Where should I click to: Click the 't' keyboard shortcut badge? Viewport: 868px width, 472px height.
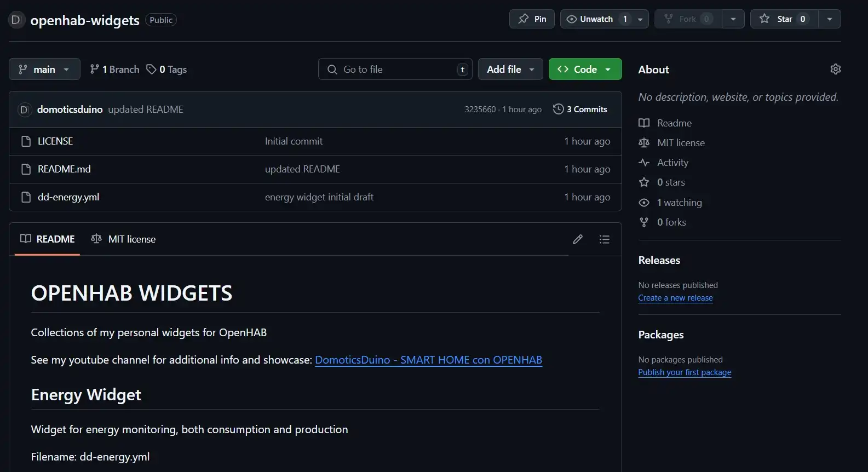[463, 70]
